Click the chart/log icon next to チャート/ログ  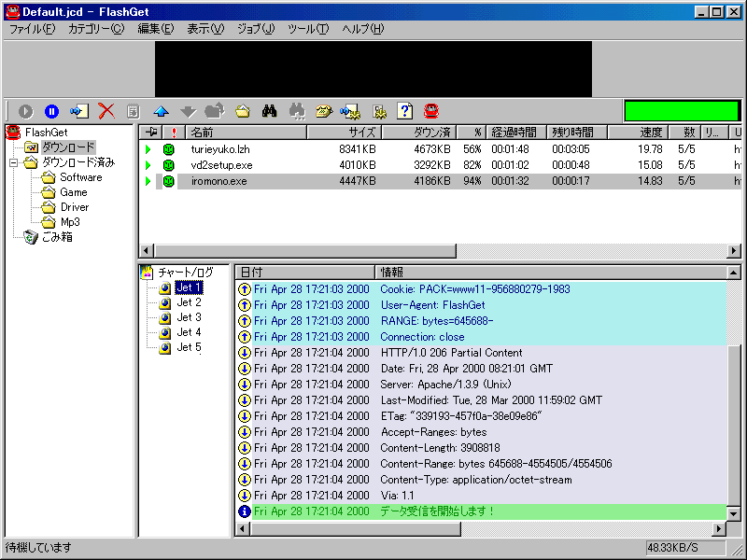pyautogui.click(x=147, y=273)
